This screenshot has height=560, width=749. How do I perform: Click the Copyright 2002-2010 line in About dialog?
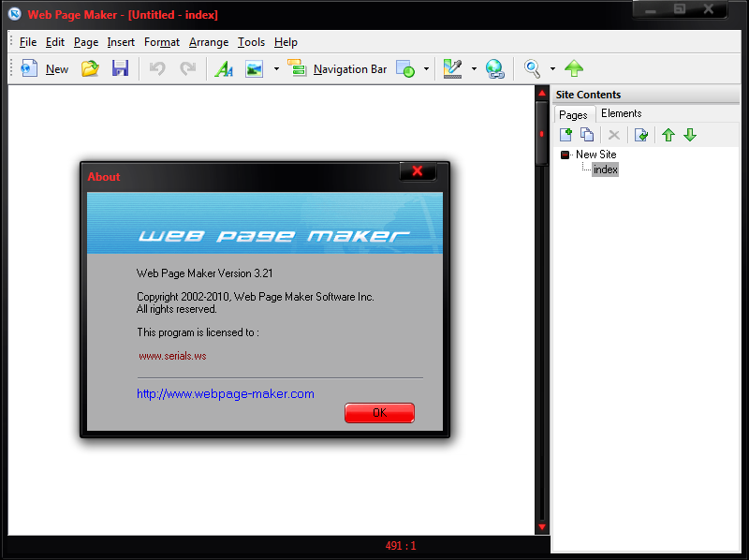pyautogui.click(x=255, y=297)
